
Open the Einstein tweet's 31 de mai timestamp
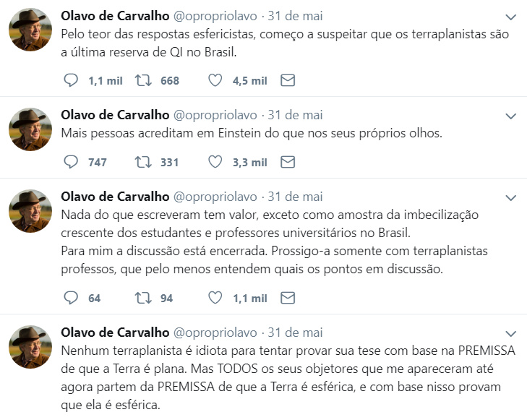pos(296,115)
